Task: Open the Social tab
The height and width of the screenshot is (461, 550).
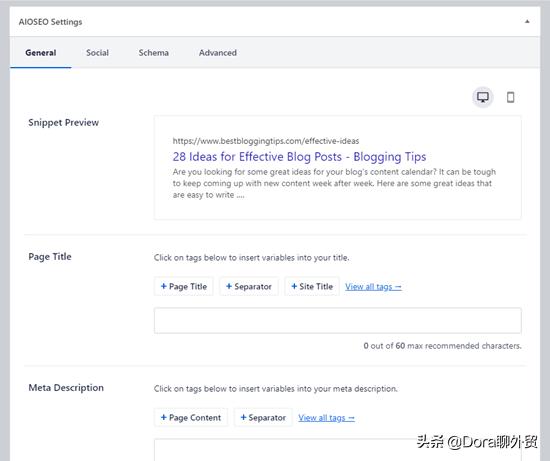Action: [97, 53]
